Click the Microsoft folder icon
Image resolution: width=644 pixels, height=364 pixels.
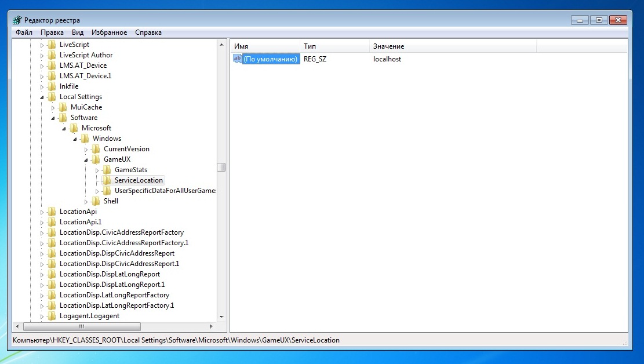pyautogui.click(x=74, y=128)
